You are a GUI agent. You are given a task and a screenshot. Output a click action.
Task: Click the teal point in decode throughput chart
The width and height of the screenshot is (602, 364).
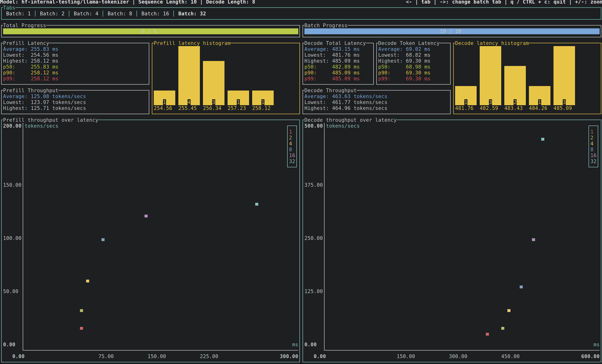pos(542,139)
